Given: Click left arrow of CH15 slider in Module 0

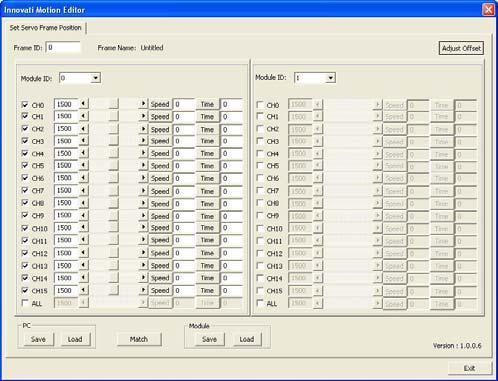Looking at the screenshot, I should 83,290.
